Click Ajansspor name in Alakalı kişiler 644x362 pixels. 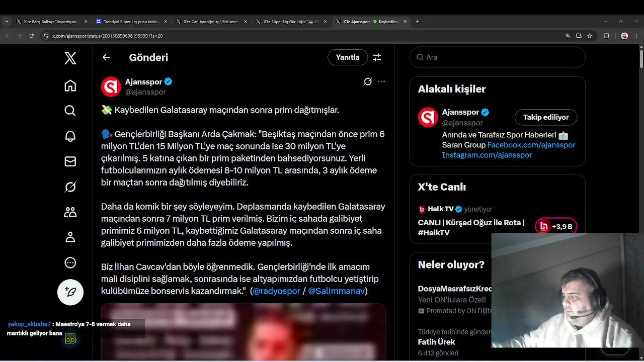[x=460, y=112]
